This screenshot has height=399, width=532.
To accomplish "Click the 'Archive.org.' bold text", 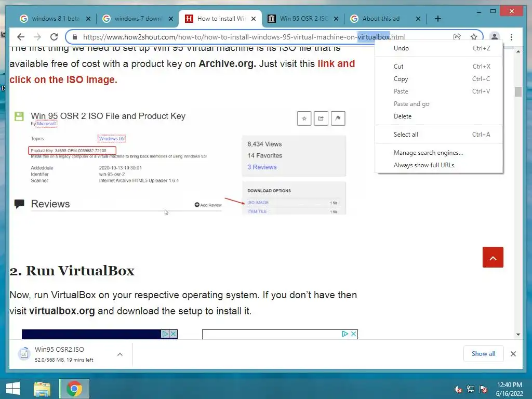I will tap(228, 64).
